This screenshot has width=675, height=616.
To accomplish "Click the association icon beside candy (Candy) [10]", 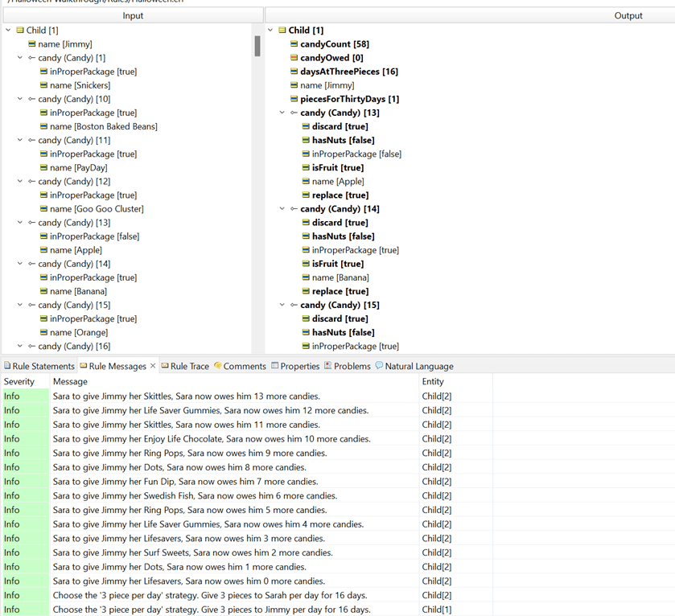I will coord(31,99).
